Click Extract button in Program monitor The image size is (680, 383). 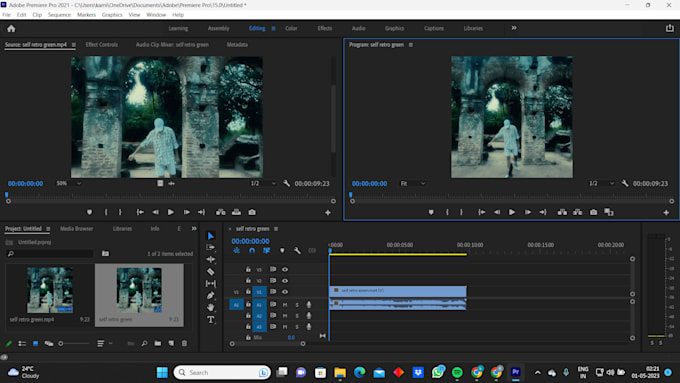tap(578, 212)
